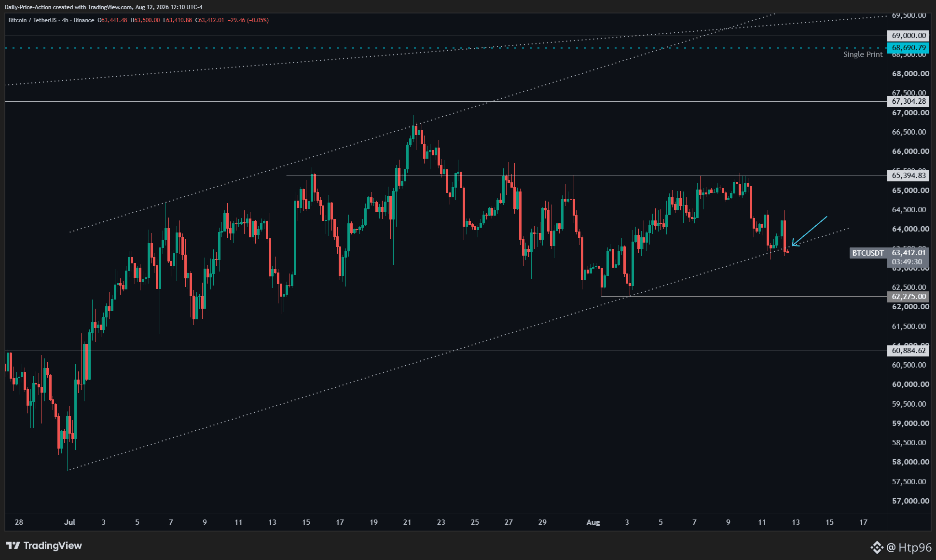Click the 58,500.00 price axis tick

[x=909, y=443]
